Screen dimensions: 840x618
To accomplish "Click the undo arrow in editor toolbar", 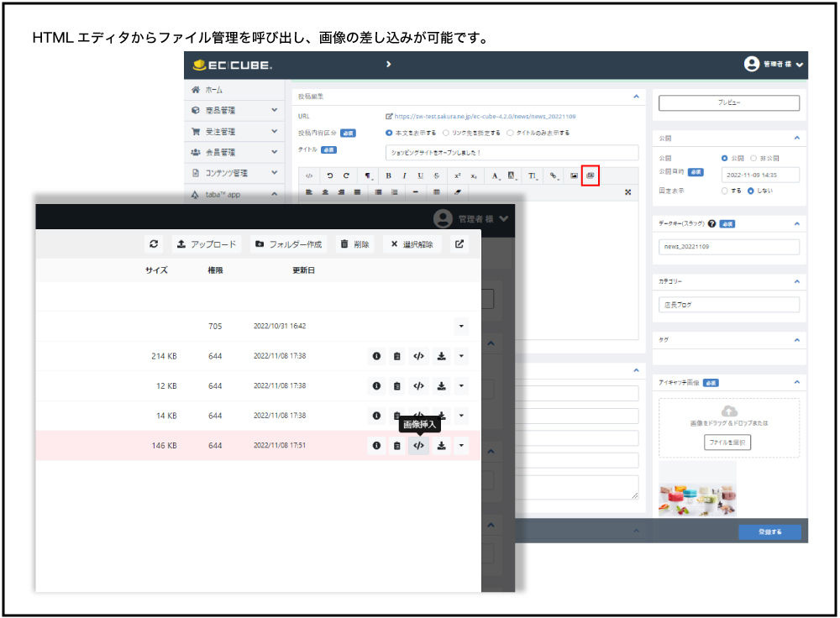I will click(330, 175).
